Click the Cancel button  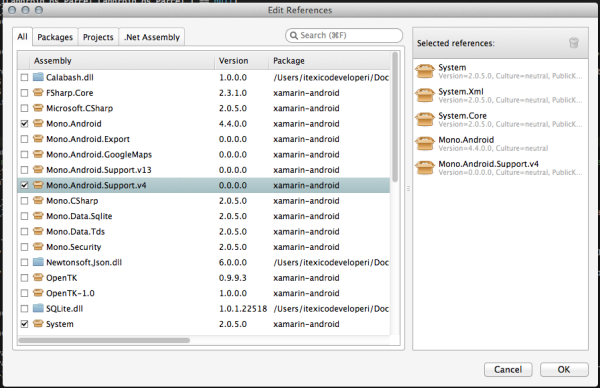click(x=508, y=370)
